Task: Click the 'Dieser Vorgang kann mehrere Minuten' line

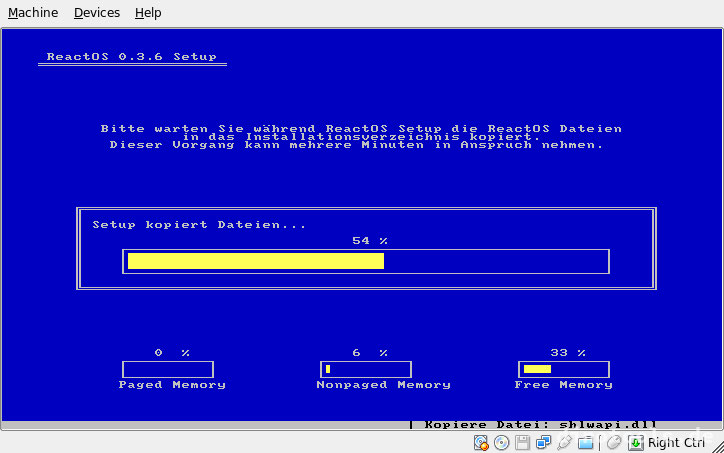Action: click(356, 145)
